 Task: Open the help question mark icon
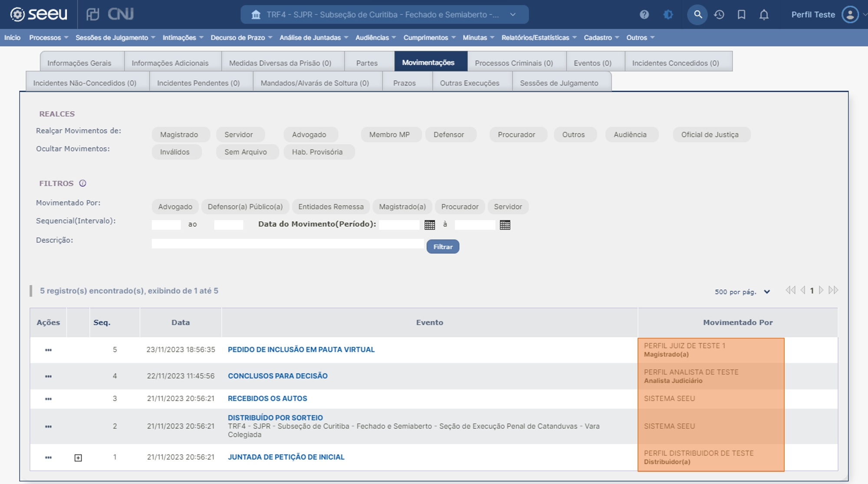(644, 15)
